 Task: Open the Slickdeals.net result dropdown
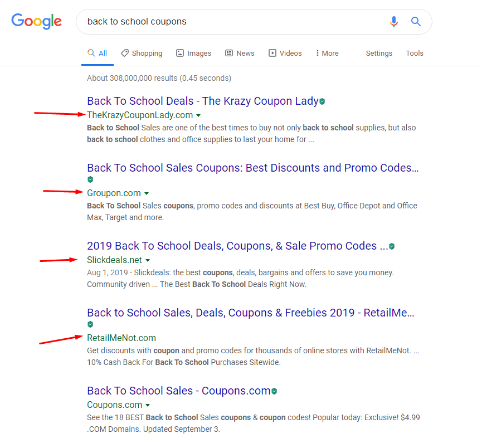(x=148, y=260)
